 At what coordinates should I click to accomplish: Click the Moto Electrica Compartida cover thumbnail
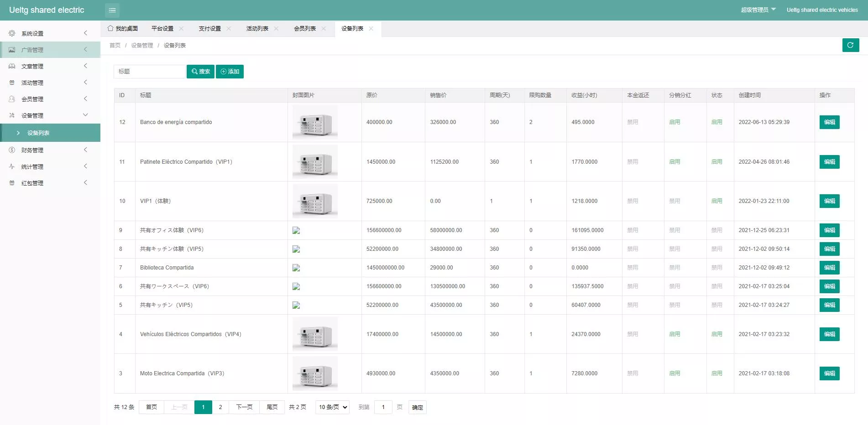315,373
